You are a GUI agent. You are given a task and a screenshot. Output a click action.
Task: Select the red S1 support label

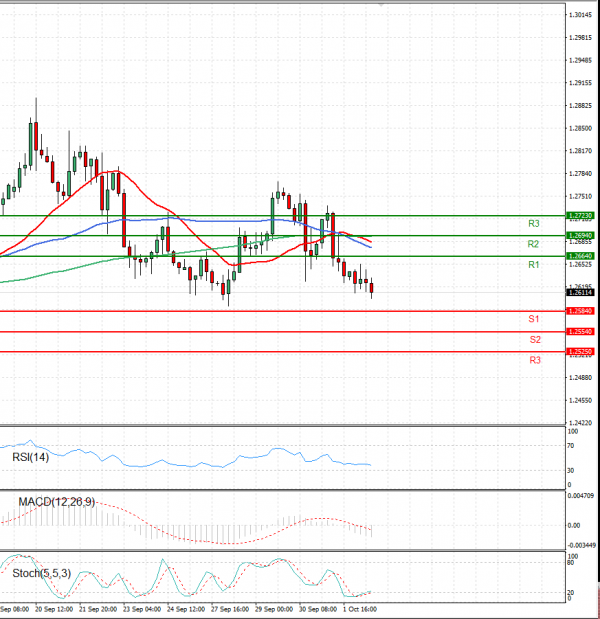(x=534, y=319)
